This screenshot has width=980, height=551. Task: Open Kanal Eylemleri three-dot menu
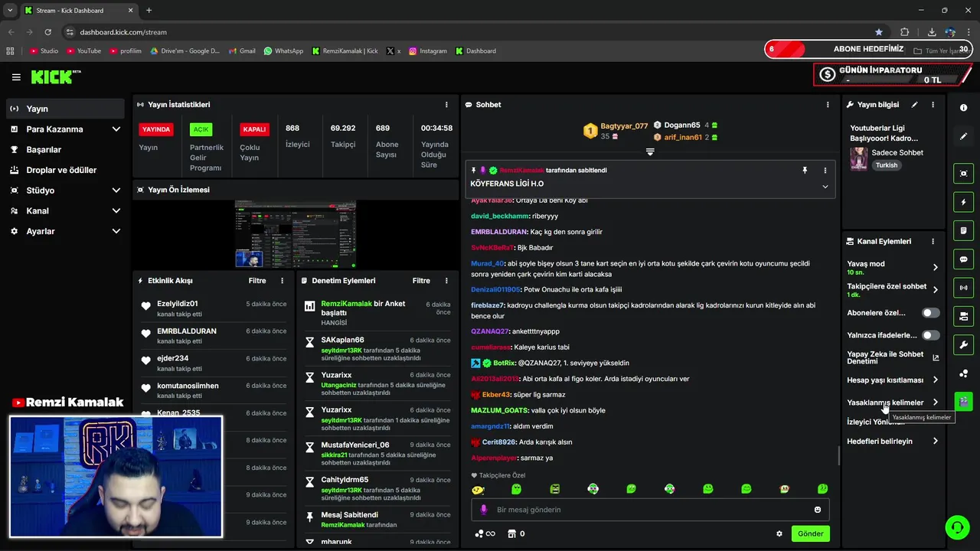pos(933,241)
